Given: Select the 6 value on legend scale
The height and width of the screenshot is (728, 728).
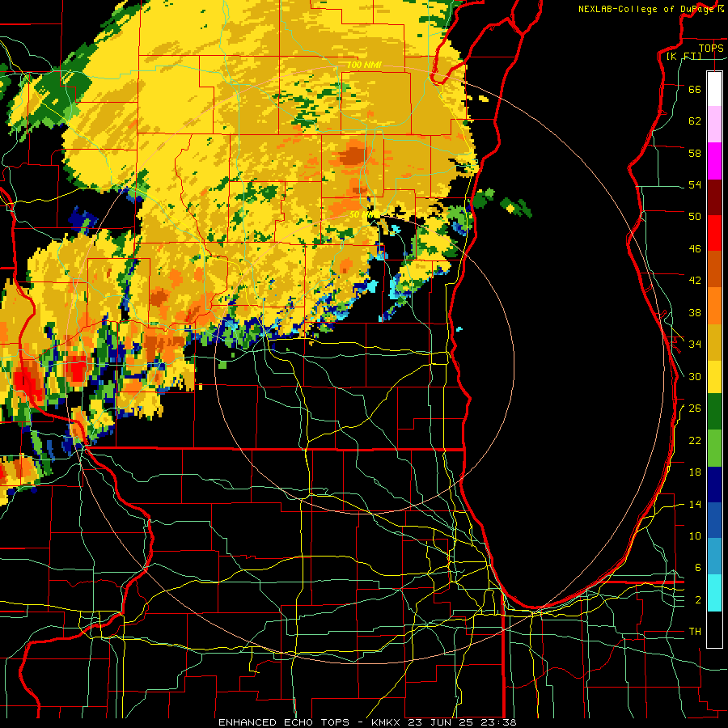Looking at the screenshot, I should coord(698,568).
